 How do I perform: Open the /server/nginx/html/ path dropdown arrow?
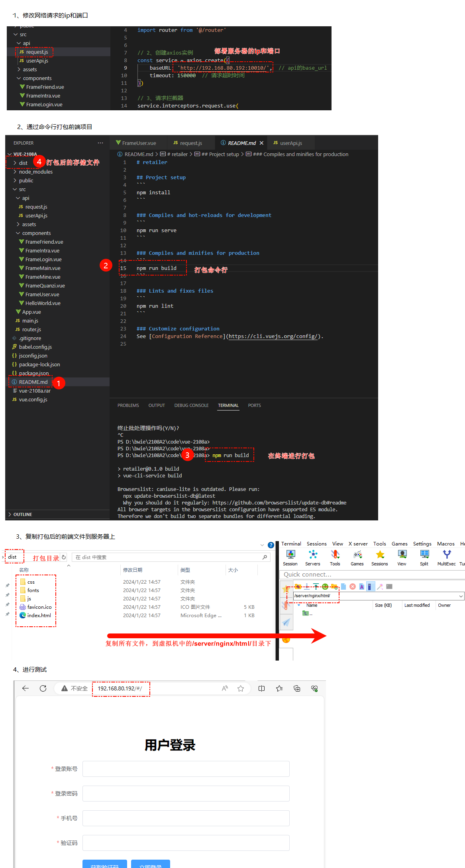[461, 596]
